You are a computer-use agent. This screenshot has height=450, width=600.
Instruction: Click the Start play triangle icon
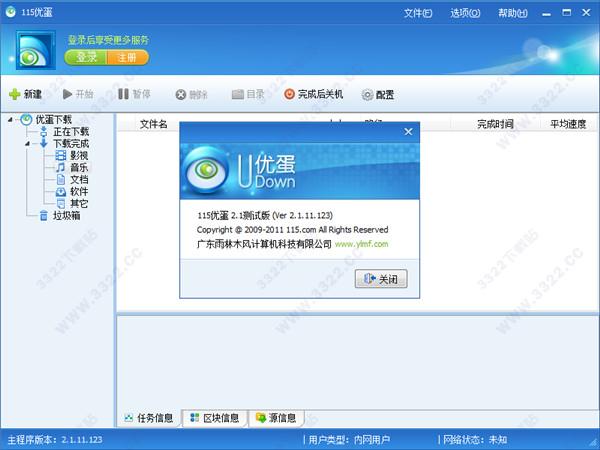coord(67,94)
